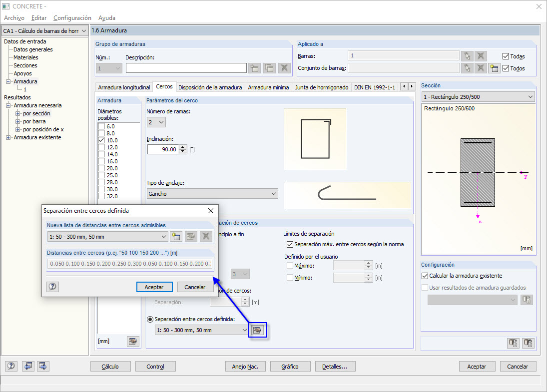This screenshot has width=547, height=392.
Task: Check diameter 8.0 checkbox
Action: pyautogui.click(x=101, y=133)
